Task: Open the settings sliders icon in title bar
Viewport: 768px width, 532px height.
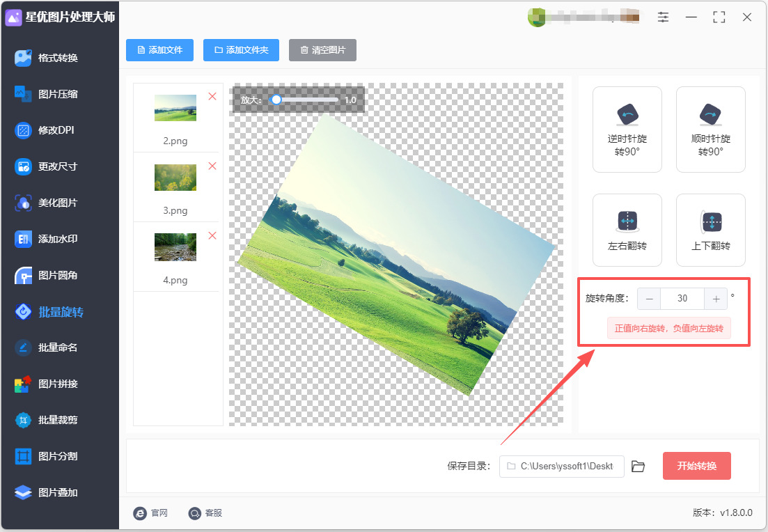Action: (663, 17)
